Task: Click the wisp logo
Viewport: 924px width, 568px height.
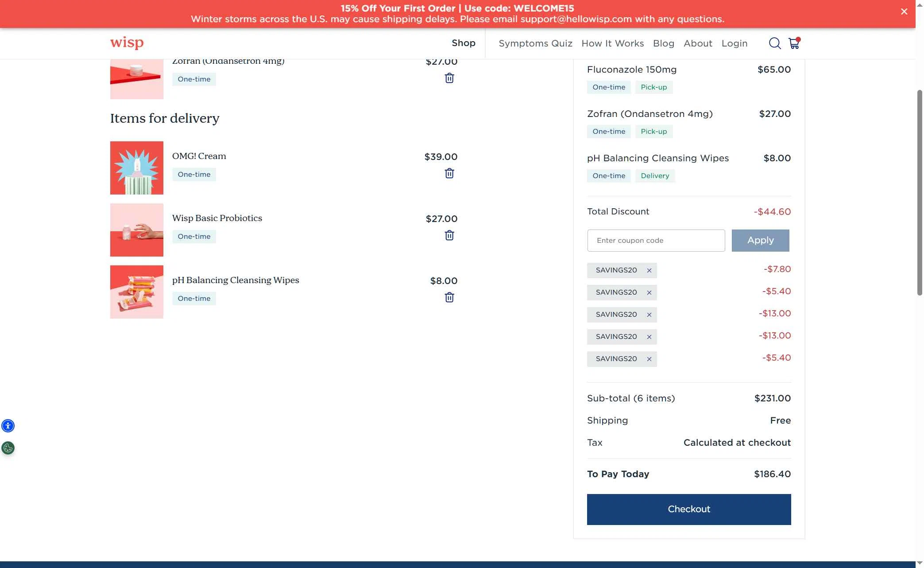Action: click(x=127, y=43)
